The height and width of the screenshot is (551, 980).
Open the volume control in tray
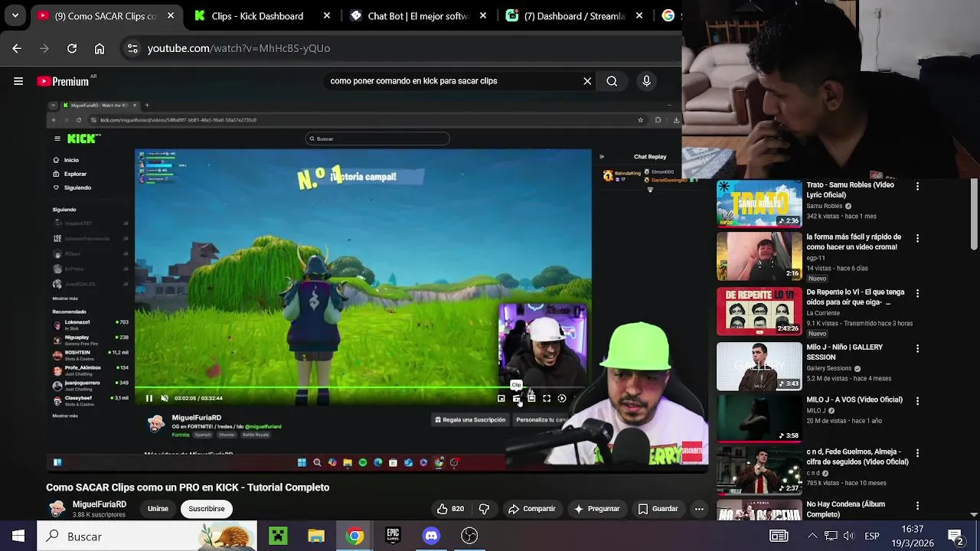848,536
